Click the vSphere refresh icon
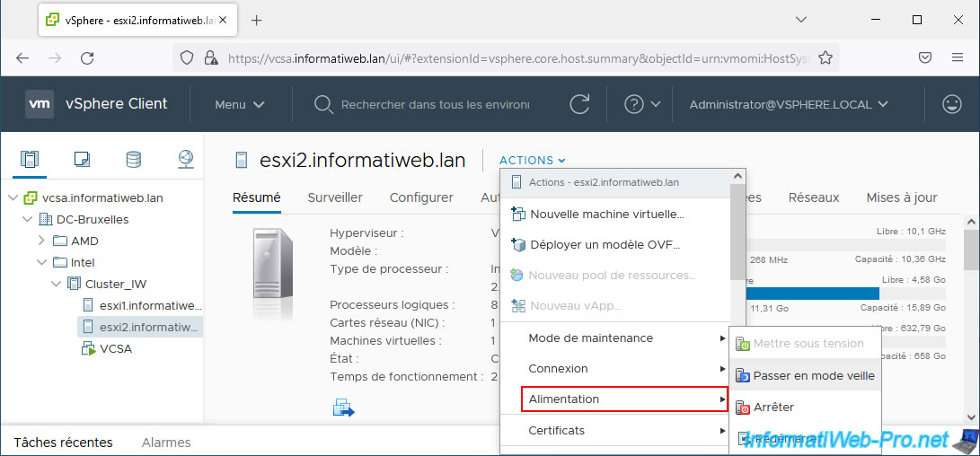The width and height of the screenshot is (980, 456). click(580, 104)
